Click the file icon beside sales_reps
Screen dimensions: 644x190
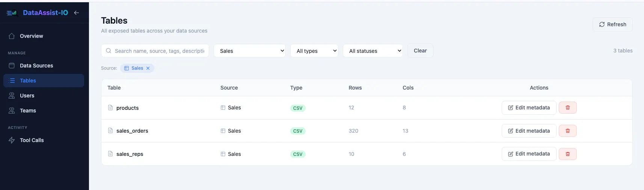click(x=110, y=154)
